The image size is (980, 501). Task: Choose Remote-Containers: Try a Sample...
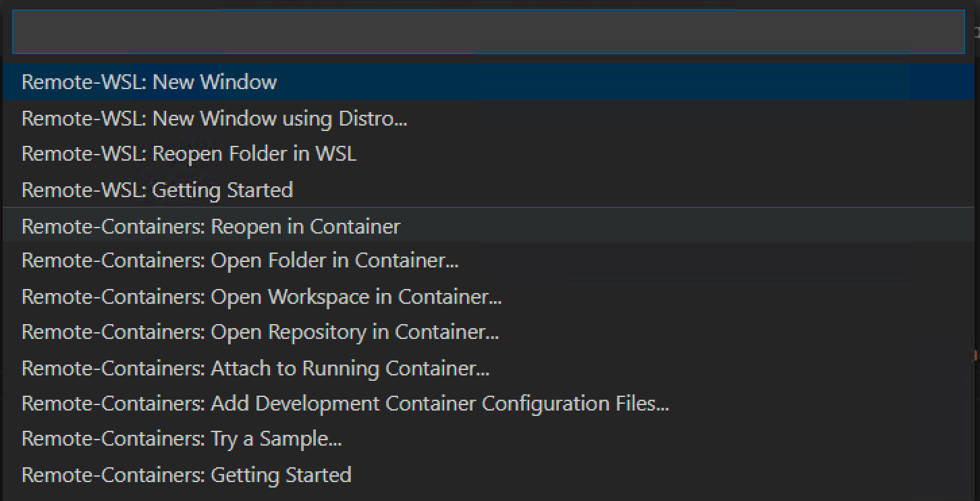pos(489,439)
